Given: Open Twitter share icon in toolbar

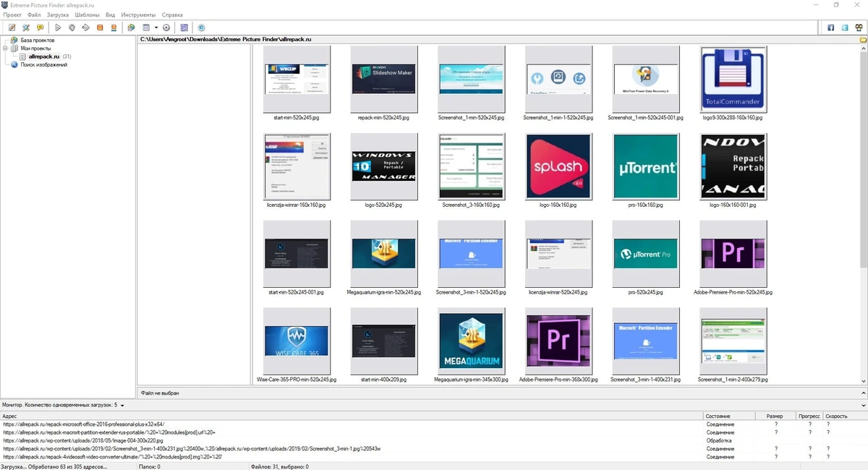Looking at the screenshot, I should coord(845,27).
